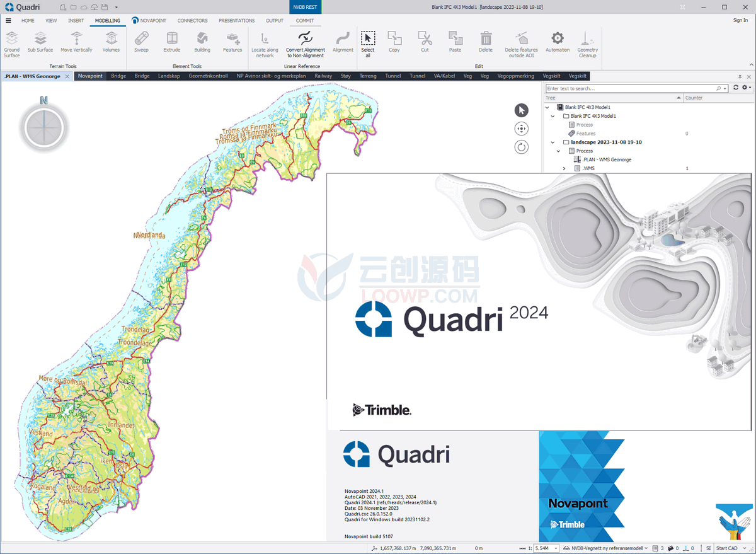Switch to the HOME ribbon tab
The image size is (756, 554).
[28, 20]
